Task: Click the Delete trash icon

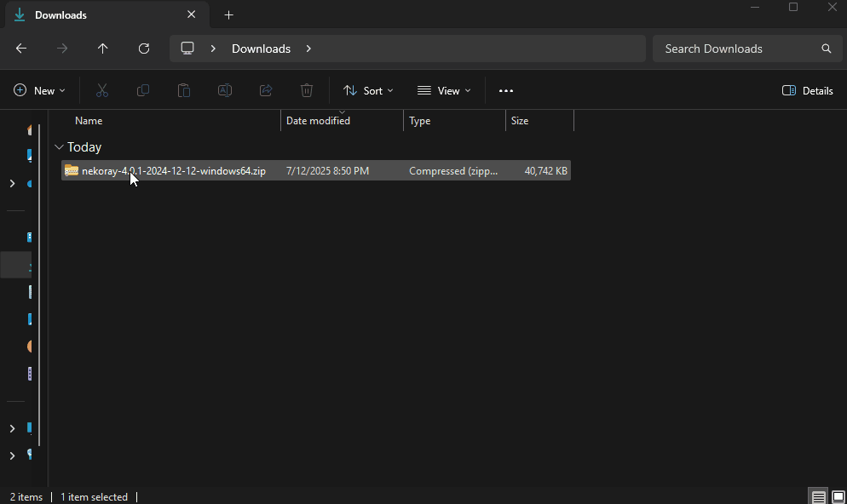Action: [x=307, y=90]
